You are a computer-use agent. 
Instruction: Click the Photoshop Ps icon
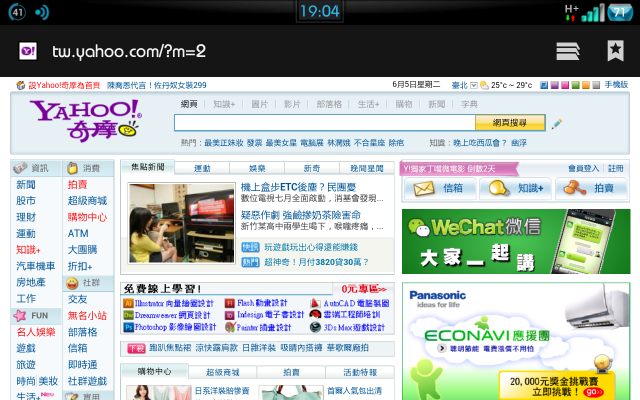[128, 327]
